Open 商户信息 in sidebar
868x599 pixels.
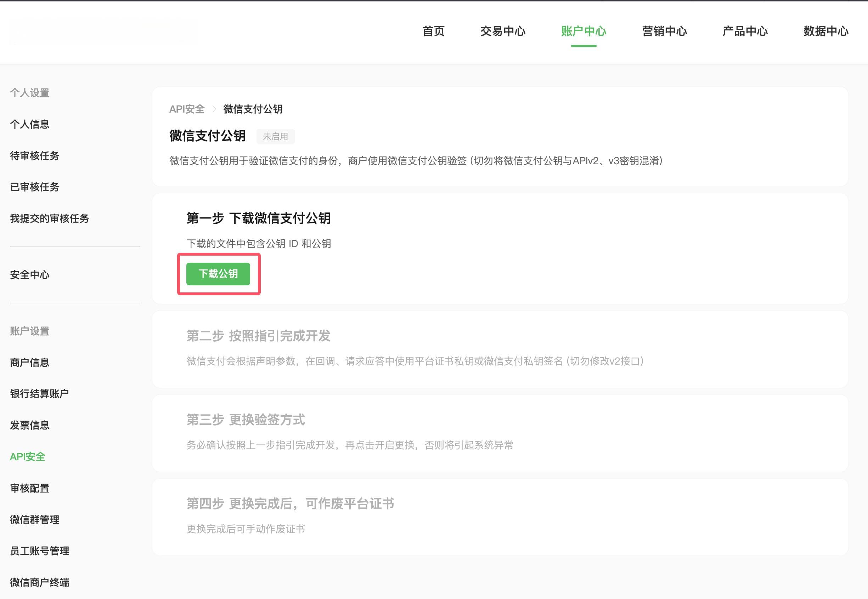30,363
